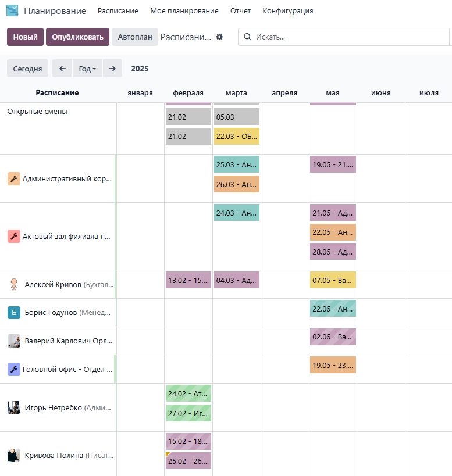Open the Конфигурация menu
This screenshot has height=476, width=452.
(x=287, y=11)
